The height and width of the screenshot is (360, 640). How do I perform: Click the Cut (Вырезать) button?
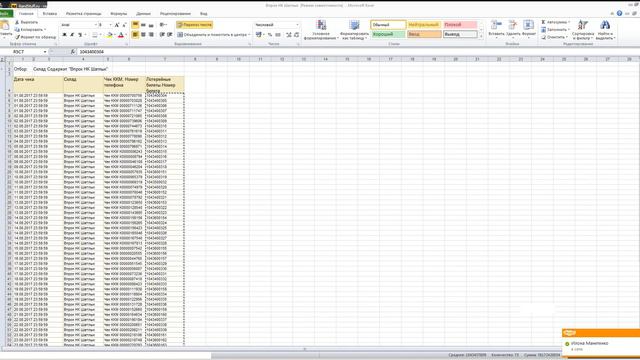[27, 22]
